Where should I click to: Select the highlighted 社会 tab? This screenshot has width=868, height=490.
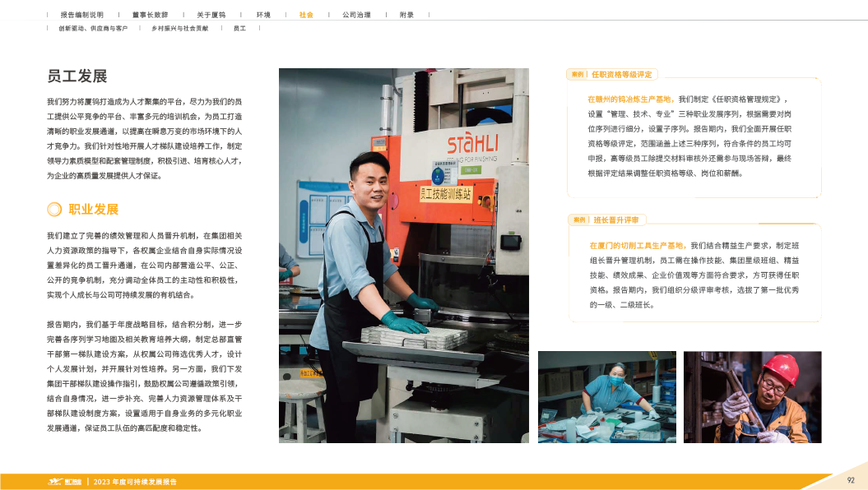(x=306, y=15)
